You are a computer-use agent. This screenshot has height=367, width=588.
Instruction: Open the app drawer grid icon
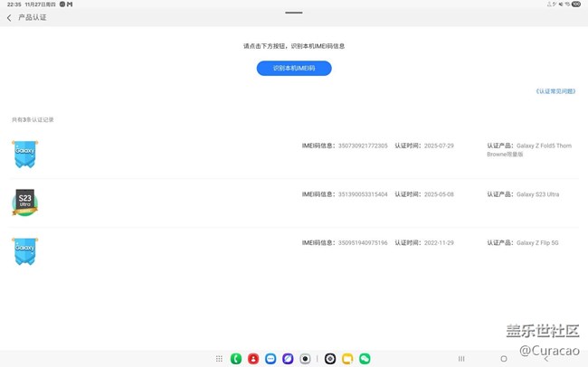tap(219, 359)
